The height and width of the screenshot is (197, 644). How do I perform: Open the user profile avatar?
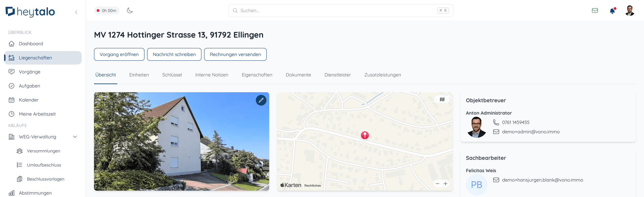[x=630, y=11]
